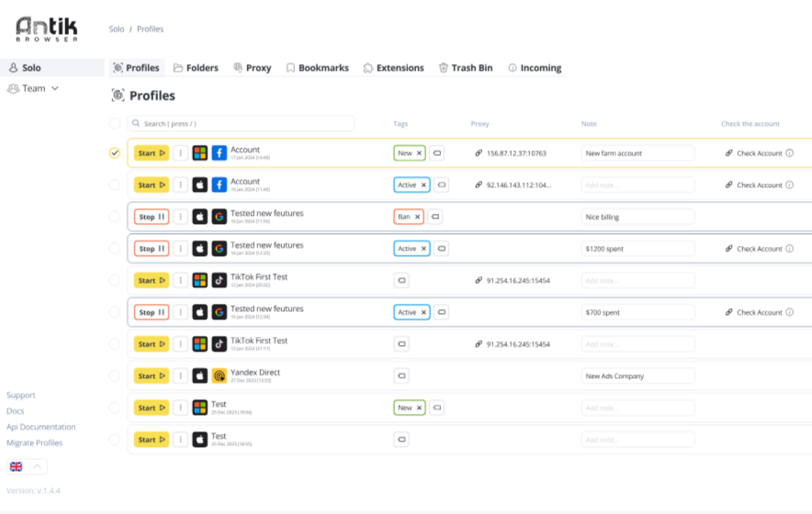Open the Api Documentation link
Screen dimensions: 812x514
(x=41, y=427)
